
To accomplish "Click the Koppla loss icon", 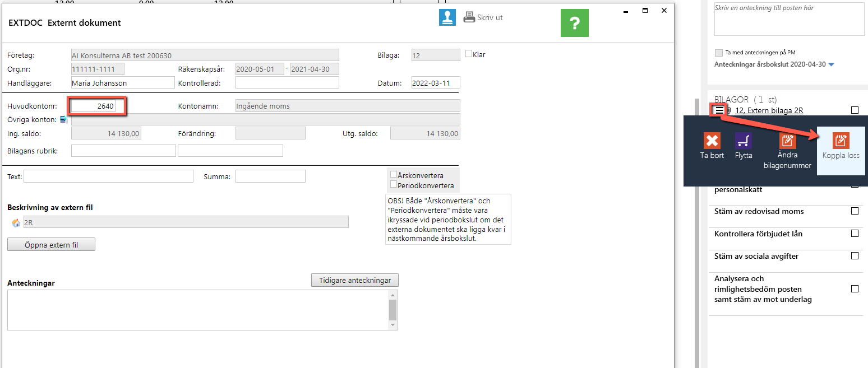I will click(x=841, y=140).
